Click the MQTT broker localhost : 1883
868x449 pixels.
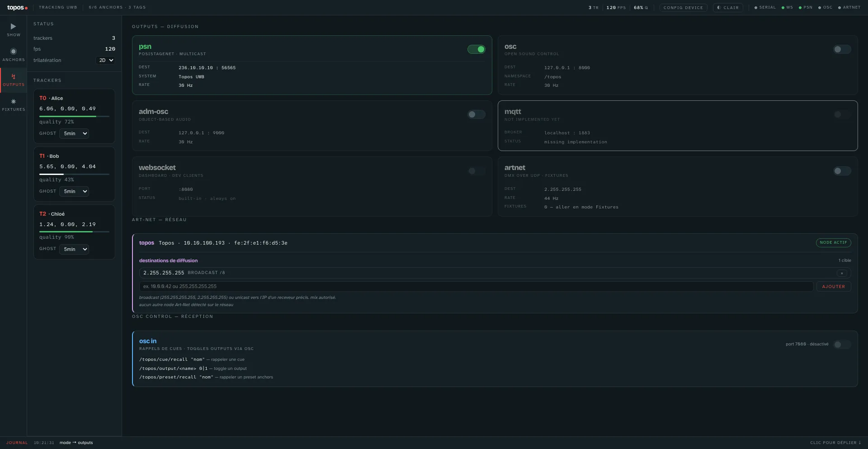click(x=567, y=133)
